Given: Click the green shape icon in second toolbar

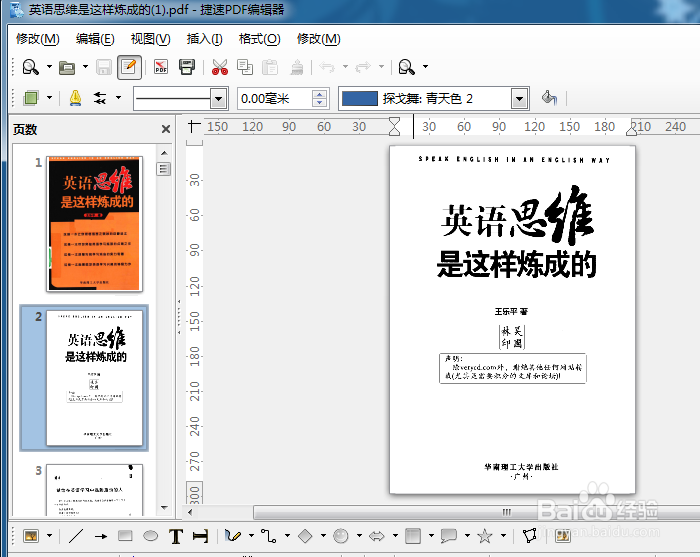Looking at the screenshot, I should (31, 98).
